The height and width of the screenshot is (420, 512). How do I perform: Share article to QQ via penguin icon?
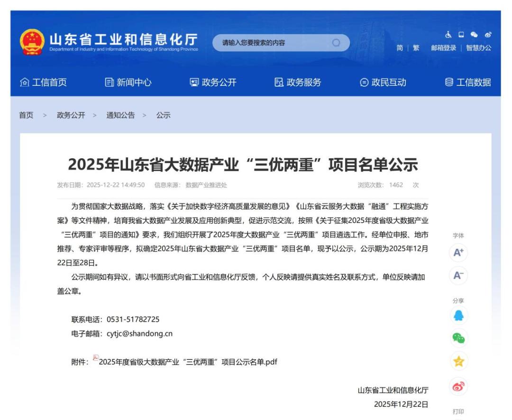pyautogui.click(x=458, y=316)
